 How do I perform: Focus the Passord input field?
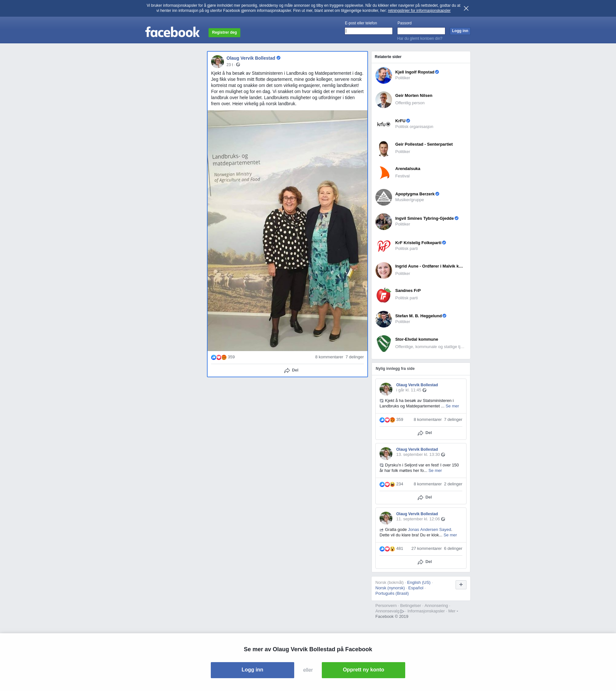tap(421, 31)
